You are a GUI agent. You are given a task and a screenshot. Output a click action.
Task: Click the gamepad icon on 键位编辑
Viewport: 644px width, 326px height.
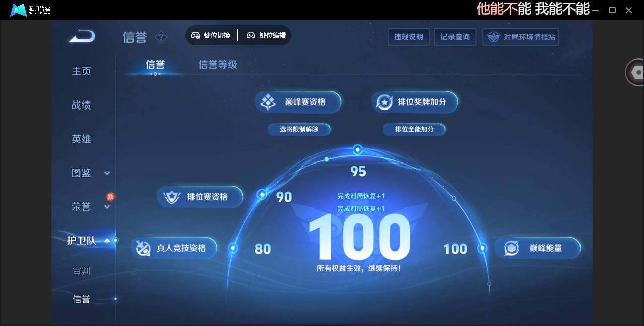point(250,35)
